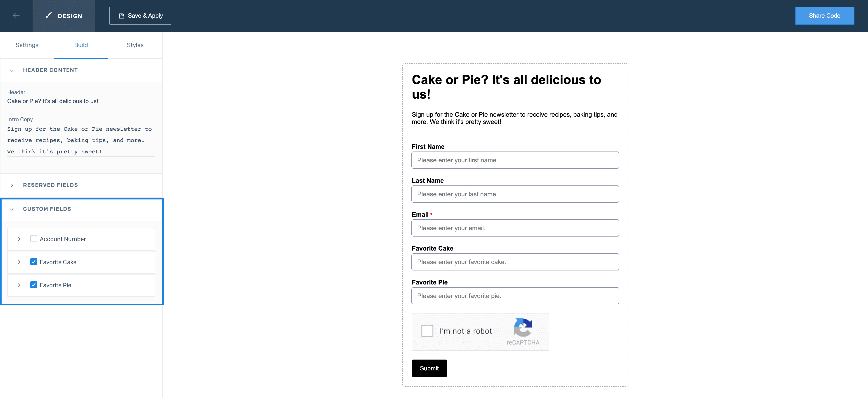Click the save icon inside Save & Apply
Image resolution: width=868 pixels, height=398 pixels.
pyautogui.click(x=122, y=16)
